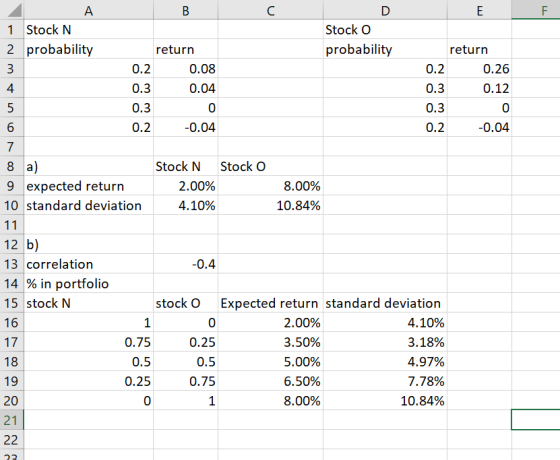Click portfolio expected return 5.00%
560x460 pixels.
tap(271, 361)
